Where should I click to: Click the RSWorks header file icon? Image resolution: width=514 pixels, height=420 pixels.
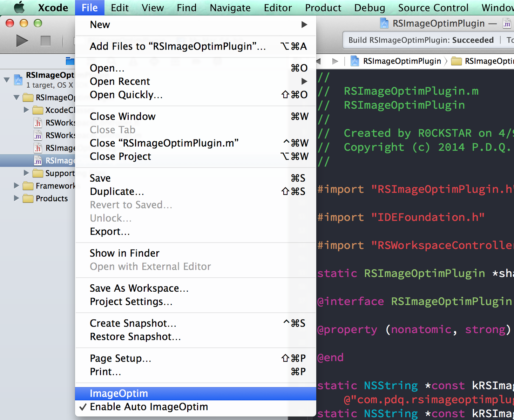[38, 123]
